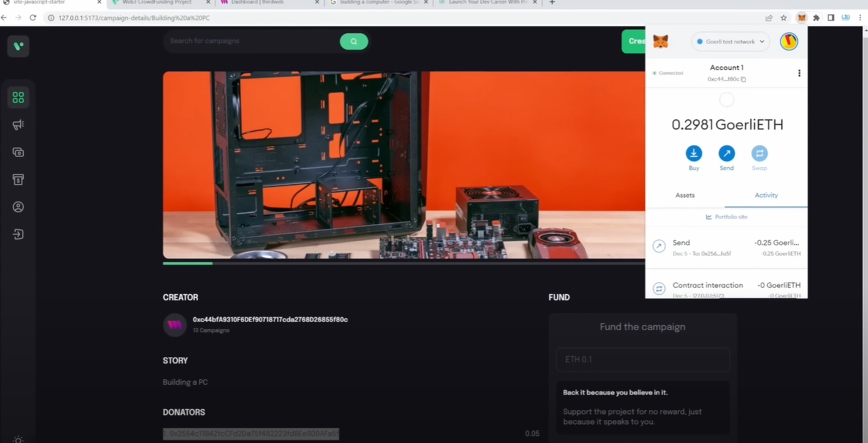This screenshot has width=868, height=443.
Task: Click the Account 1 avatar circle
Action: coord(726,100)
